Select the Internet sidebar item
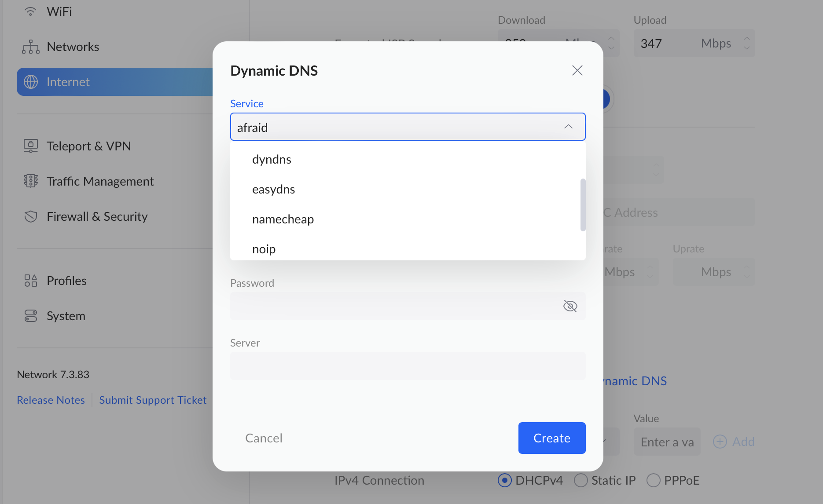 click(114, 82)
